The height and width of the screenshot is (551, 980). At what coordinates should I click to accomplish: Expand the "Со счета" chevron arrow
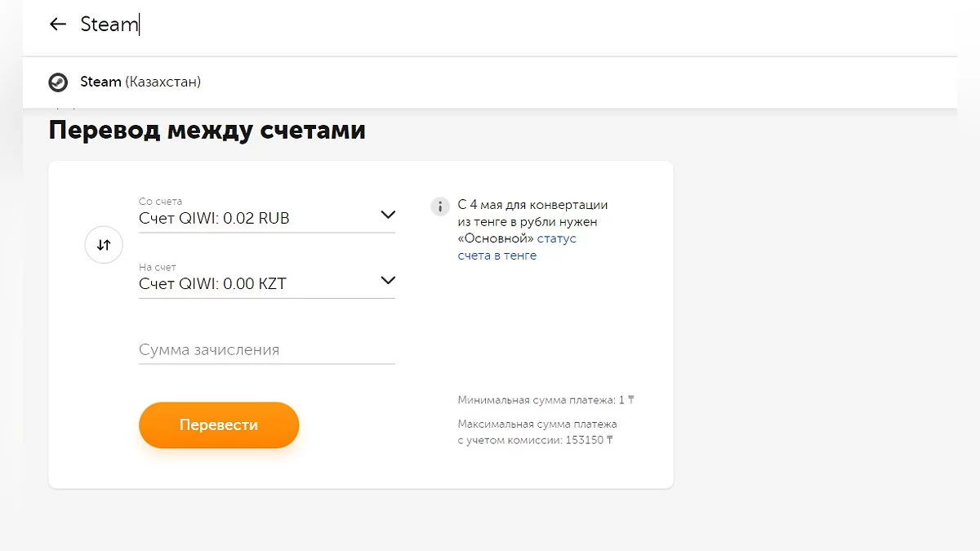[388, 215]
